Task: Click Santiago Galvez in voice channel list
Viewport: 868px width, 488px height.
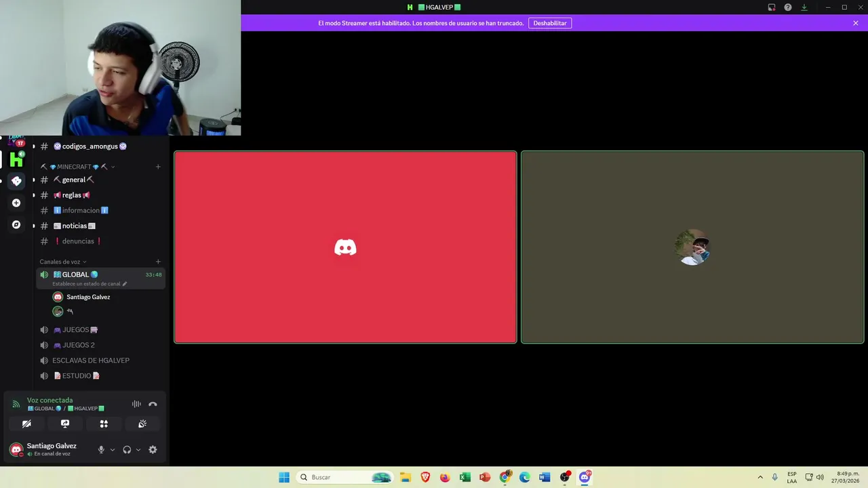Action: (x=88, y=297)
